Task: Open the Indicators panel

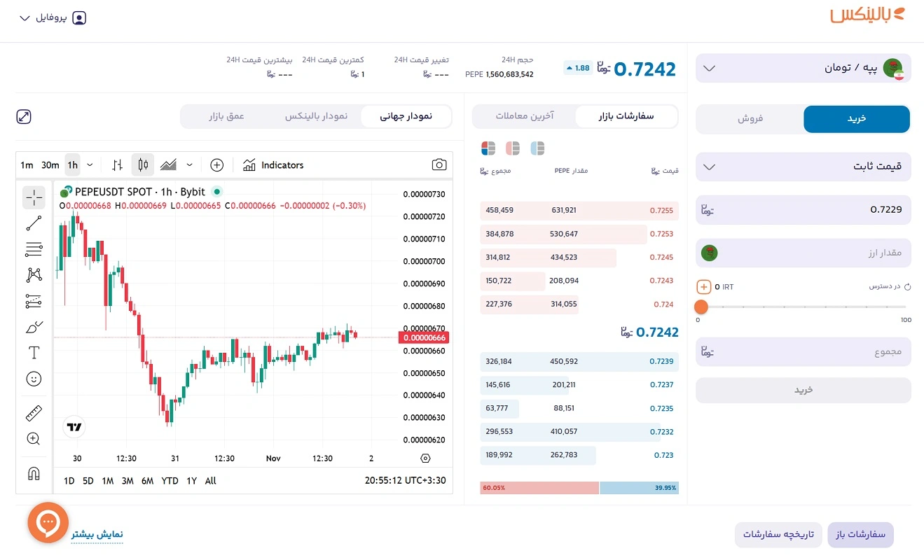Action: pos(273,165)
